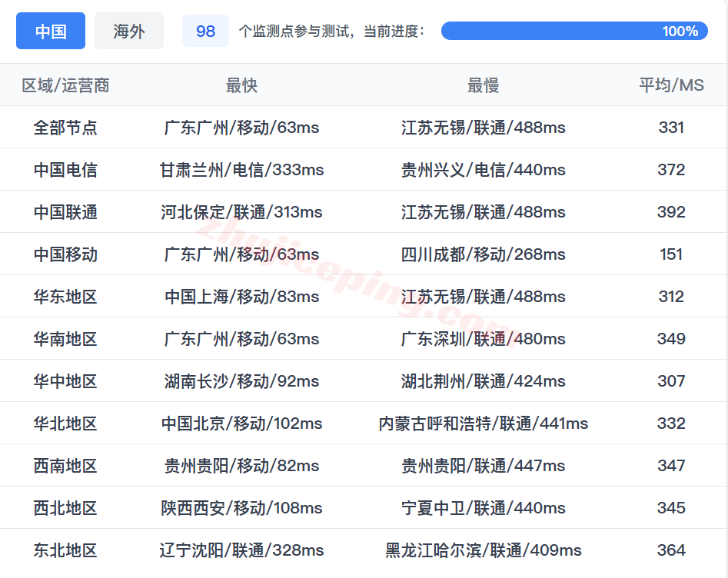Click 中国上海/移动/83ms cell
Viewport: 728px width, 578px height.
click(241, 296)
